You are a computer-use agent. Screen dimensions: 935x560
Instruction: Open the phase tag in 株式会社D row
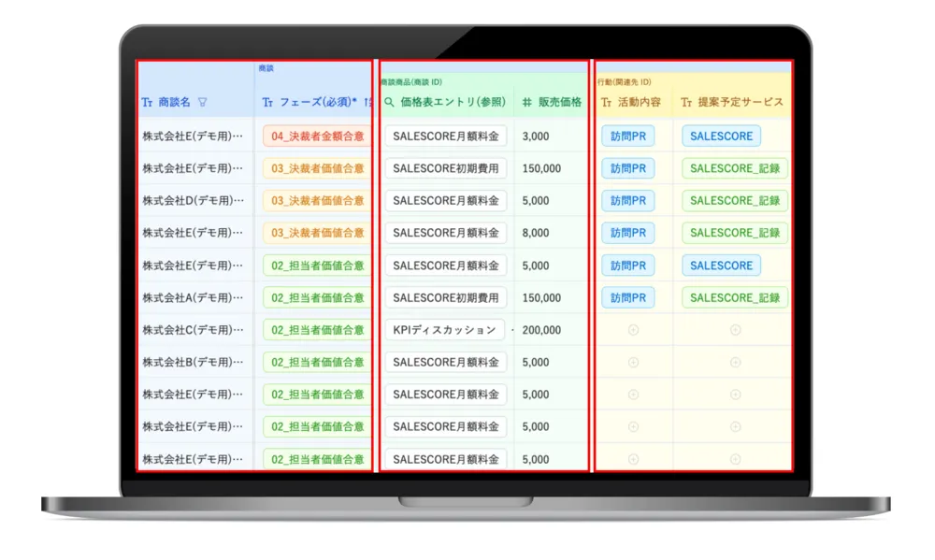point(318,201)
